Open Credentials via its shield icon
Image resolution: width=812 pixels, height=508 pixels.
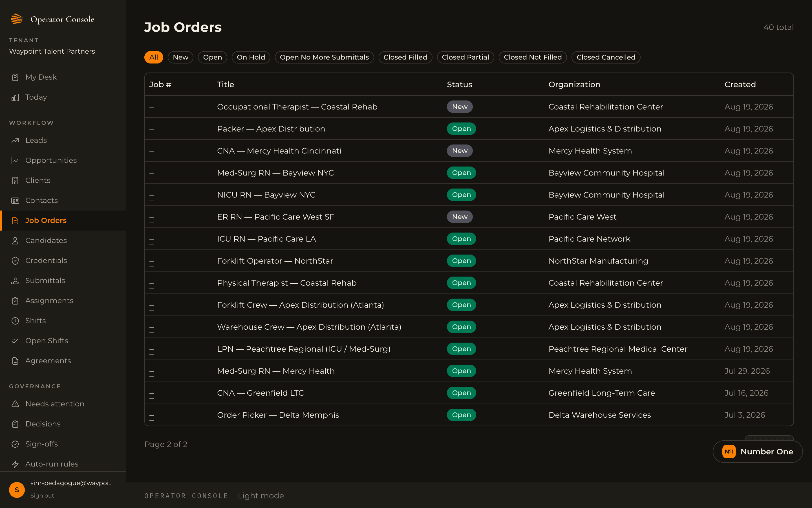15,261
